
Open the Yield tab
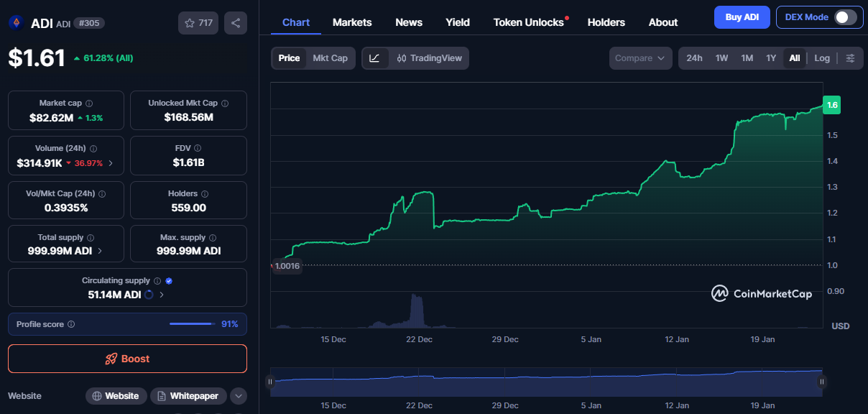coord(458,22)
